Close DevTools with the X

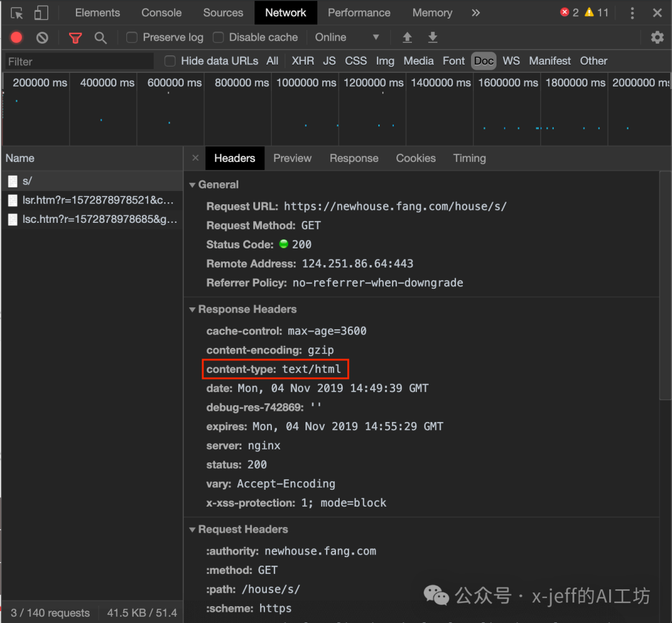658,13
